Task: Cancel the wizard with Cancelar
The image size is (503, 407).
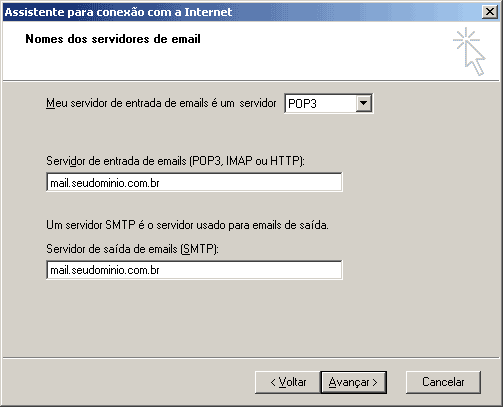Action: coord(443,382)
